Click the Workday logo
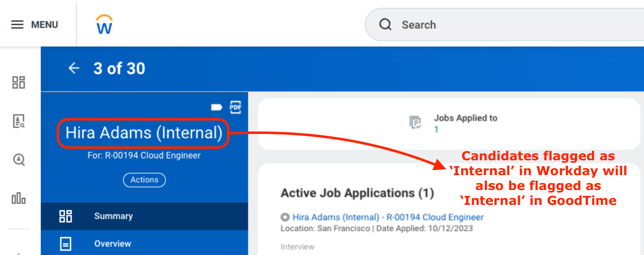Screen dimensions: 644x255 click(x=104, y=24)
